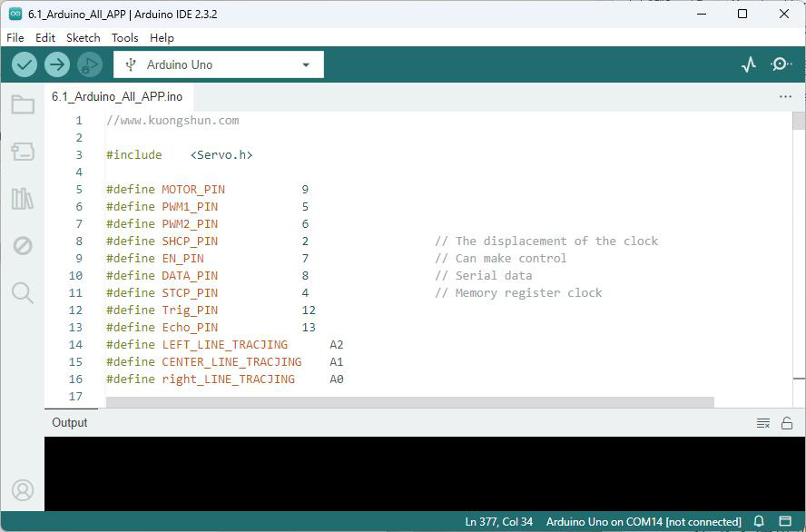Click Trig_PIN in the code
The height and width of the screenshot is (532, 806).
tap(190, 310)
